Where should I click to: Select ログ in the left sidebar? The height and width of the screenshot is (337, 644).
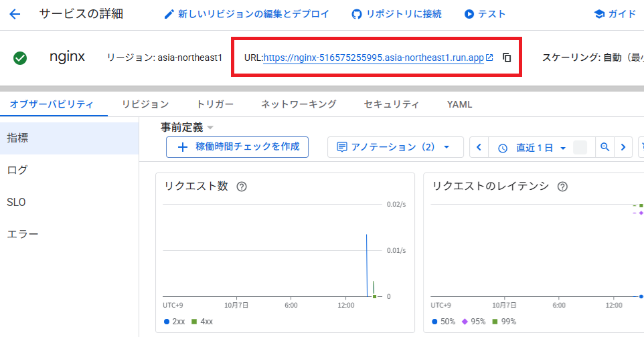(x=17, y=170)
